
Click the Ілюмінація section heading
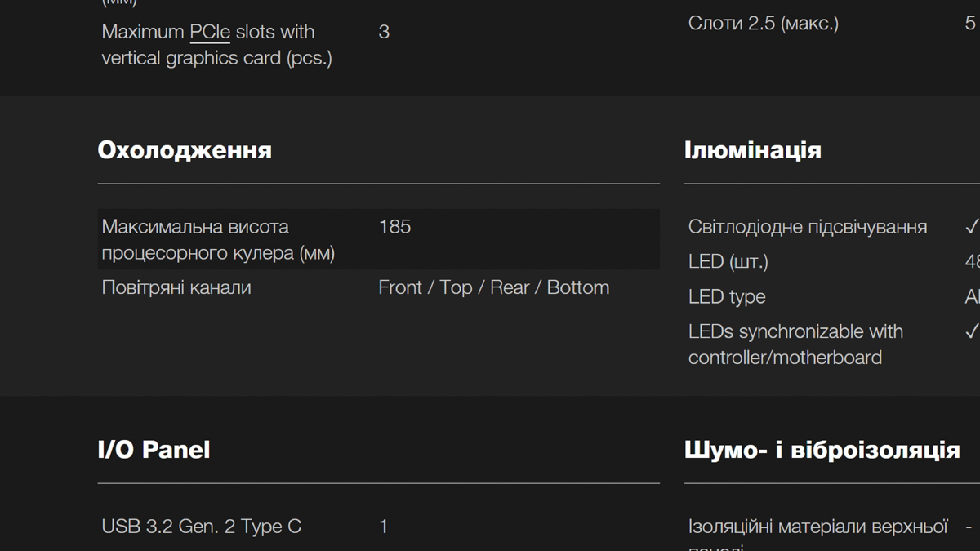pyautogui.click(x=753, y=150)
